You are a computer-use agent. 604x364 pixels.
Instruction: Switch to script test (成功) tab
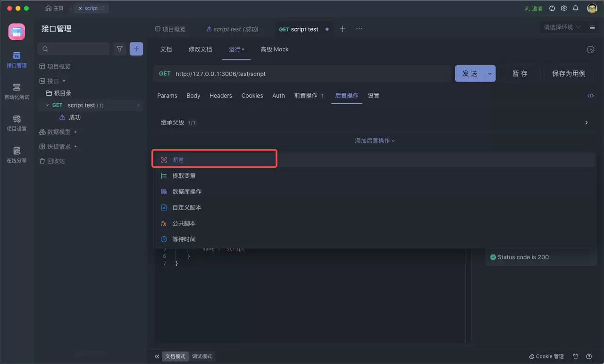(x=233, y=29)
